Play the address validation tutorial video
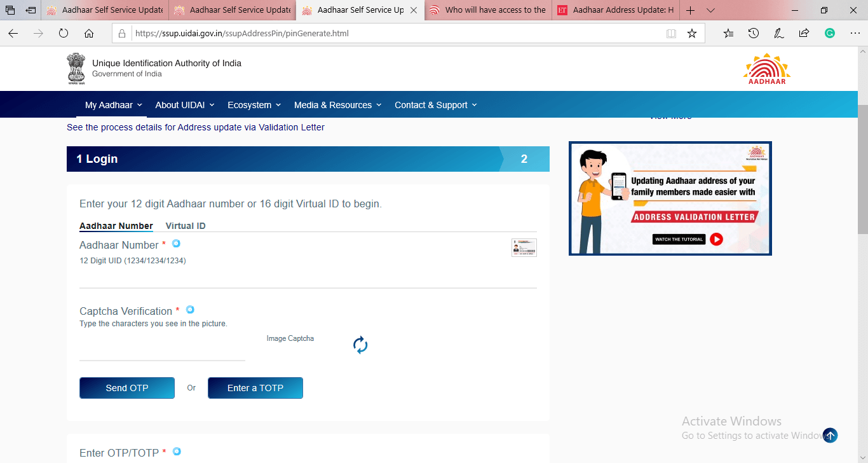This screenshot has height=463, width=868. 716,239
